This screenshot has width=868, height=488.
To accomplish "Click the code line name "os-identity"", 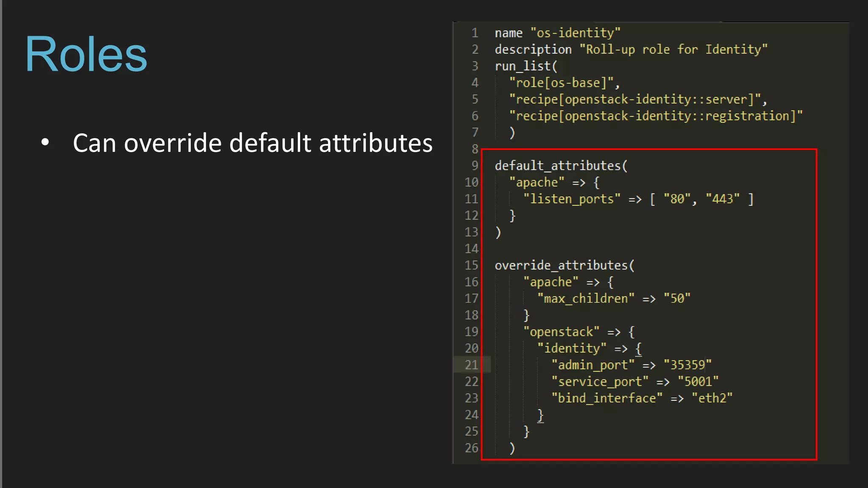I will click(x=558, y=33).
